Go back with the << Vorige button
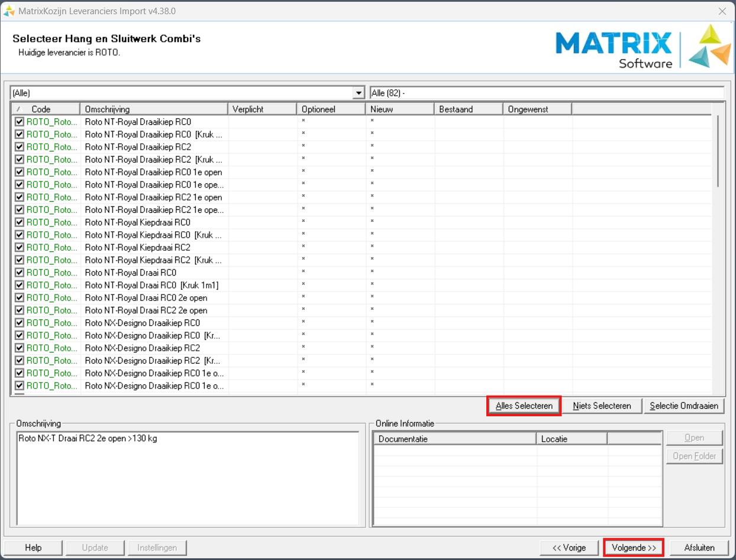Screen dimensions: 736x560 pos(569,548)
